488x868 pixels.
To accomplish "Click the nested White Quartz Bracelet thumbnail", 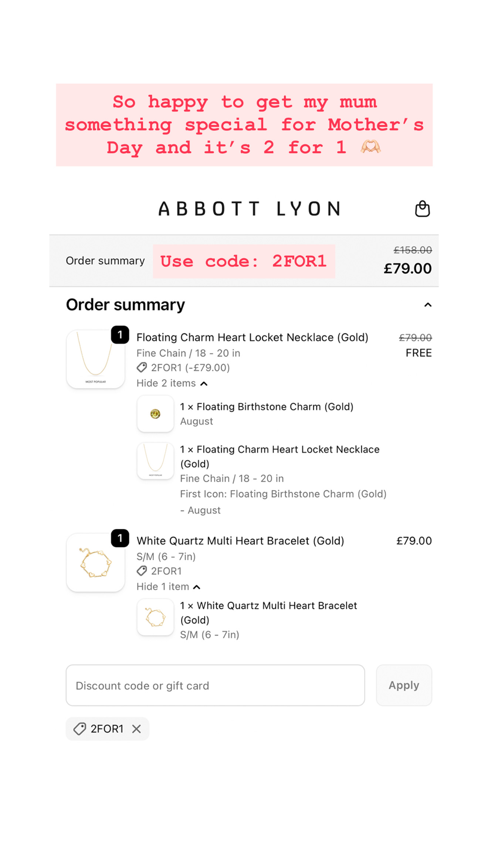I will coord(155,617).
